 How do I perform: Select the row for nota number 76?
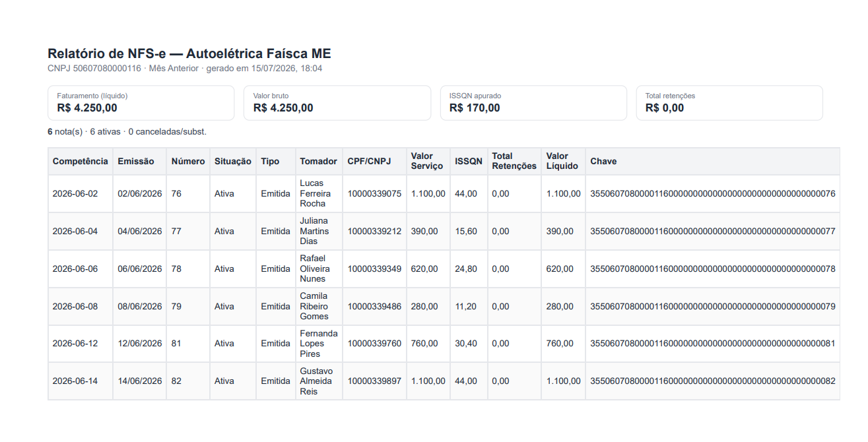(x=444, y=193)
